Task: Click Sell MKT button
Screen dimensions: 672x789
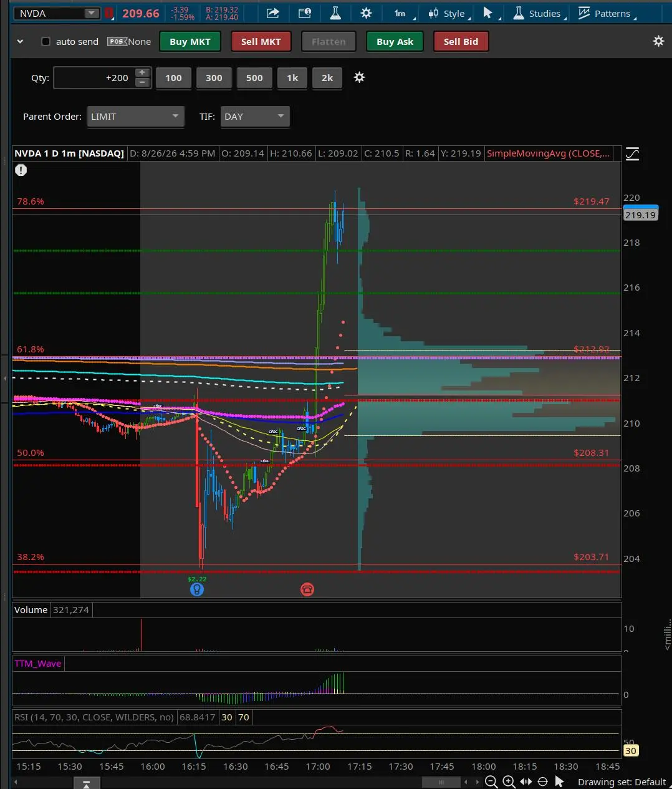Action: 261,42
